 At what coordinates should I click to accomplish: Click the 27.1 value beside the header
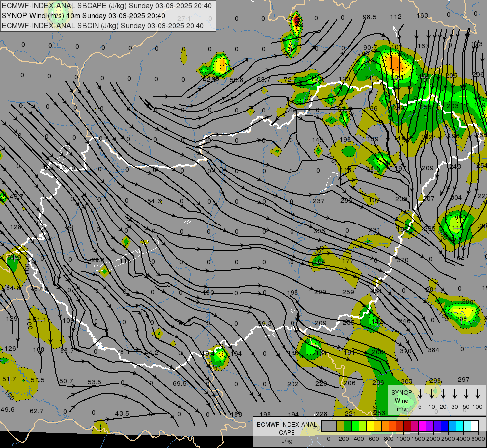pyautogui.click(x=184, y=19)
